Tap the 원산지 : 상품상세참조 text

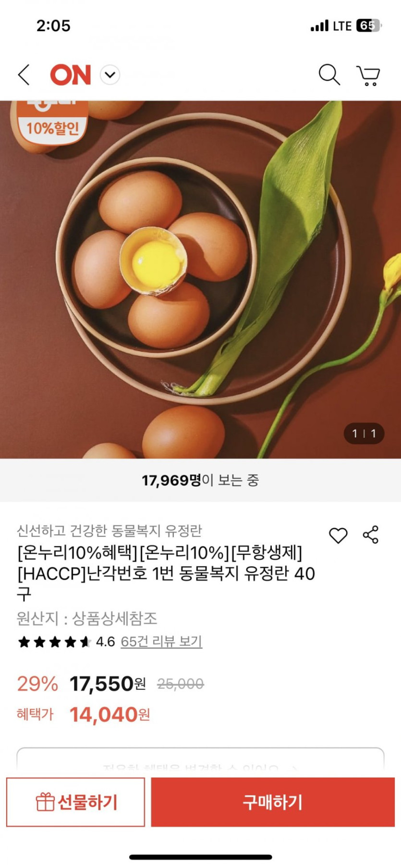pyautogui.click(x=87, y=618)
